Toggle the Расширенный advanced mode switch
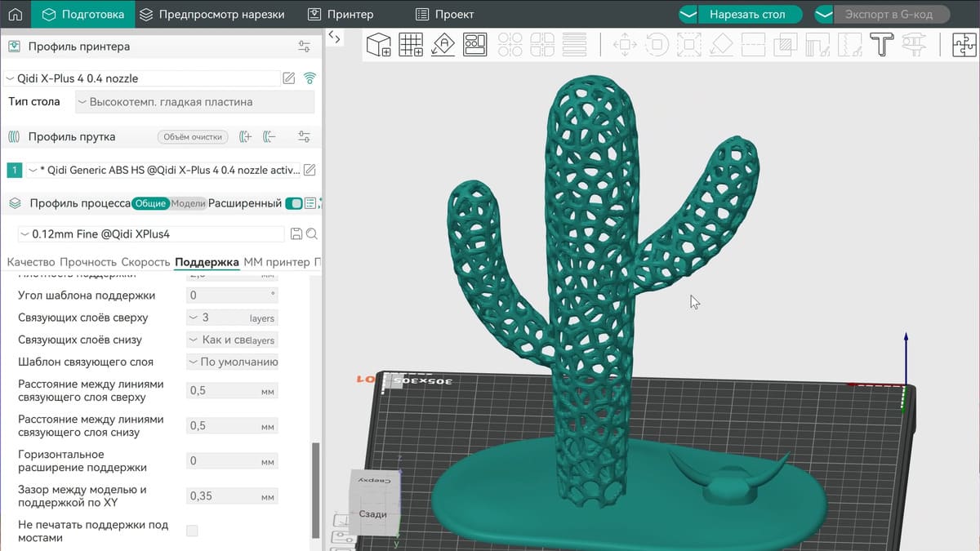This screenshot has height=551, width=980. (294, 203)
